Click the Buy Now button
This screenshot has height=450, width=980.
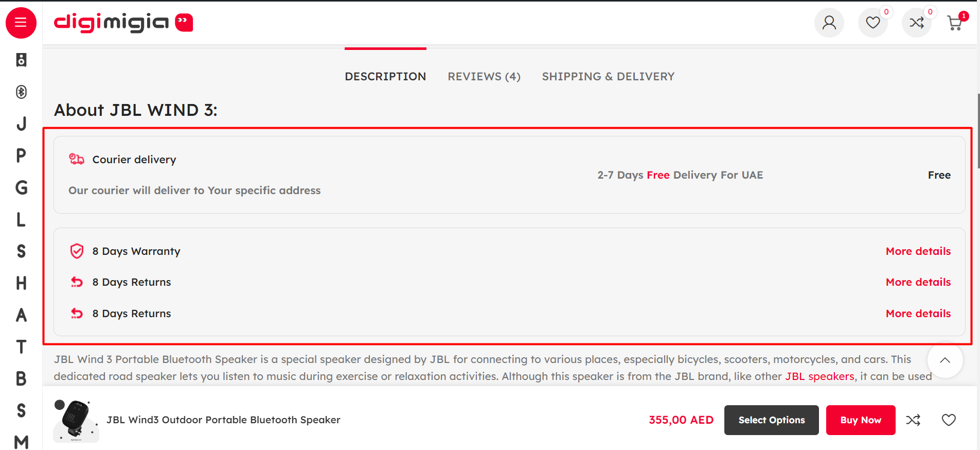(861, 420)
